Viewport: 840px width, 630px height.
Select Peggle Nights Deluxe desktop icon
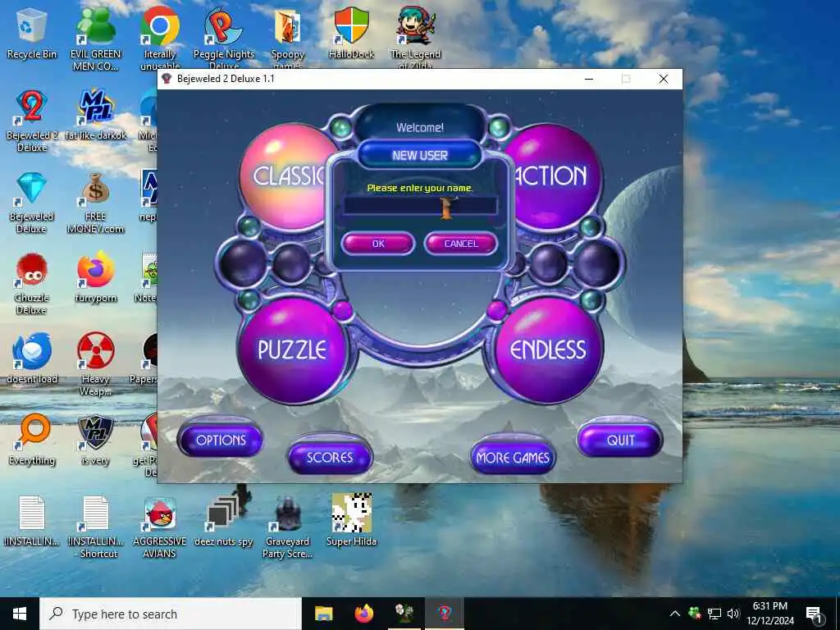(x=224, y=39)
